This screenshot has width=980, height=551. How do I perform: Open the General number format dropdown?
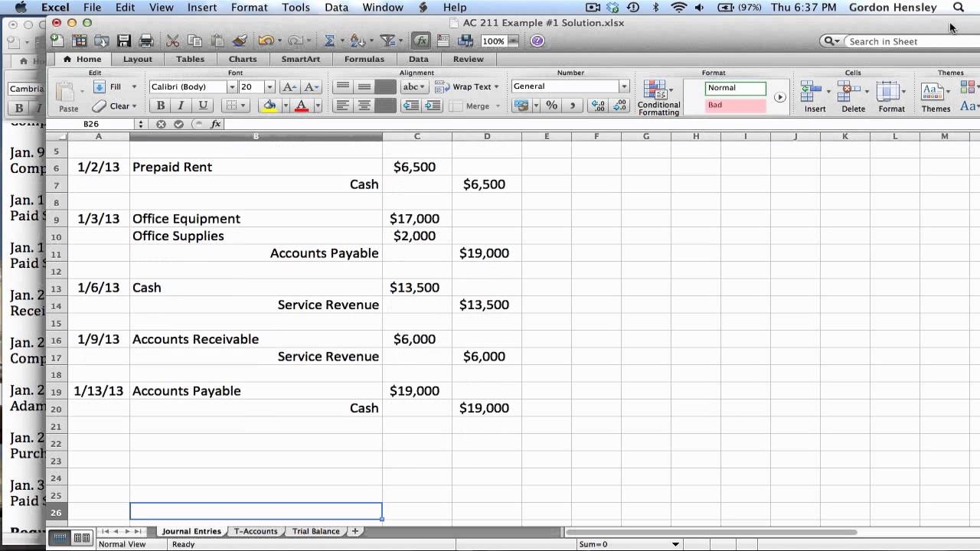624,86
